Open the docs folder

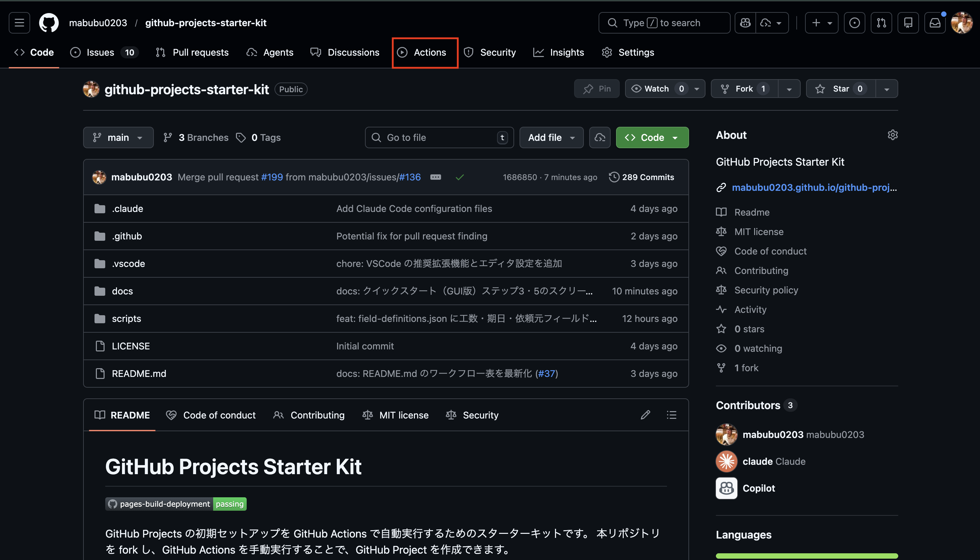tap(122, 291)
